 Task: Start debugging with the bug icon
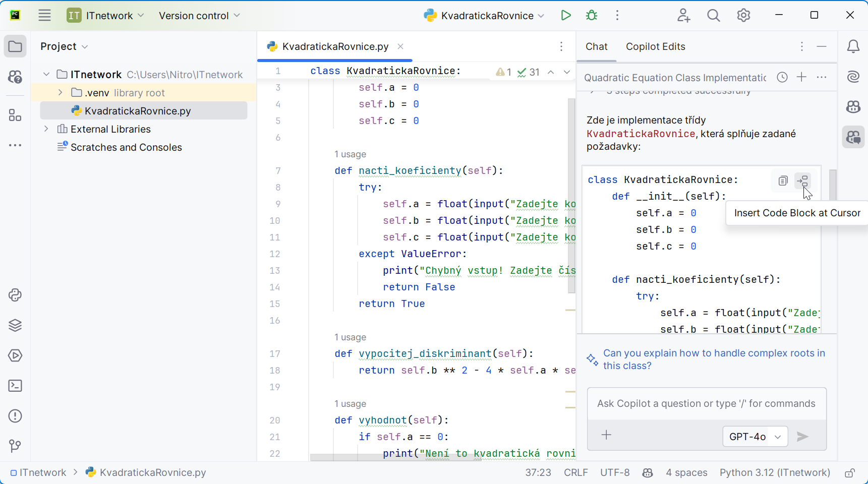[x=592, y=16]
